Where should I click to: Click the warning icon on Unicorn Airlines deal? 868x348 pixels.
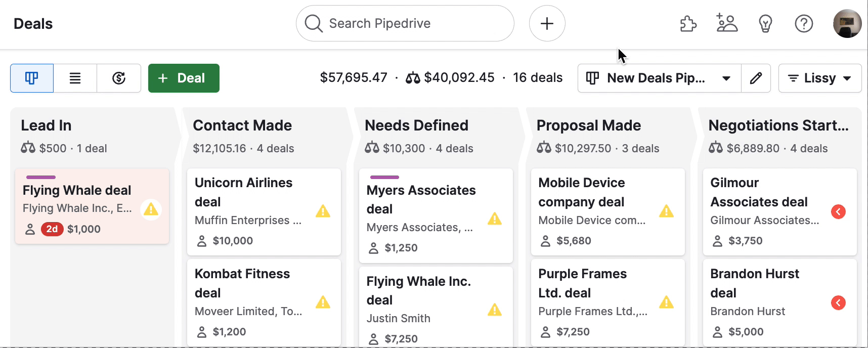[x=323, y=212]
